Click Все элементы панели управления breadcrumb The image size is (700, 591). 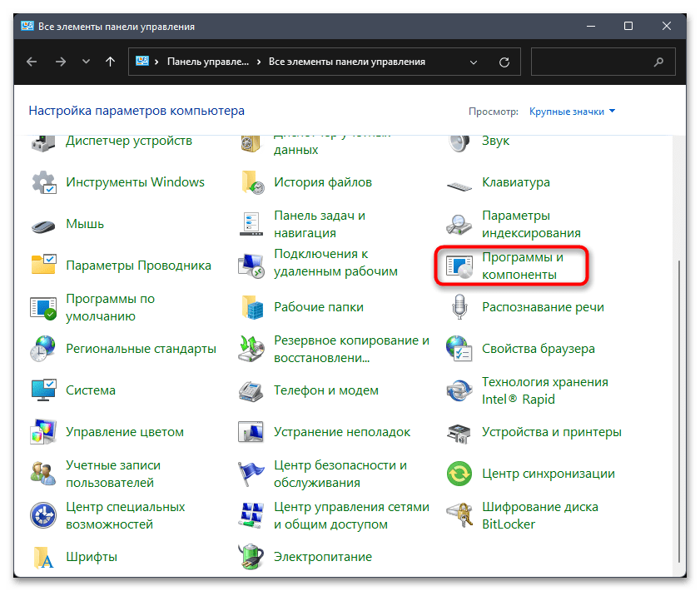[347, 62]
